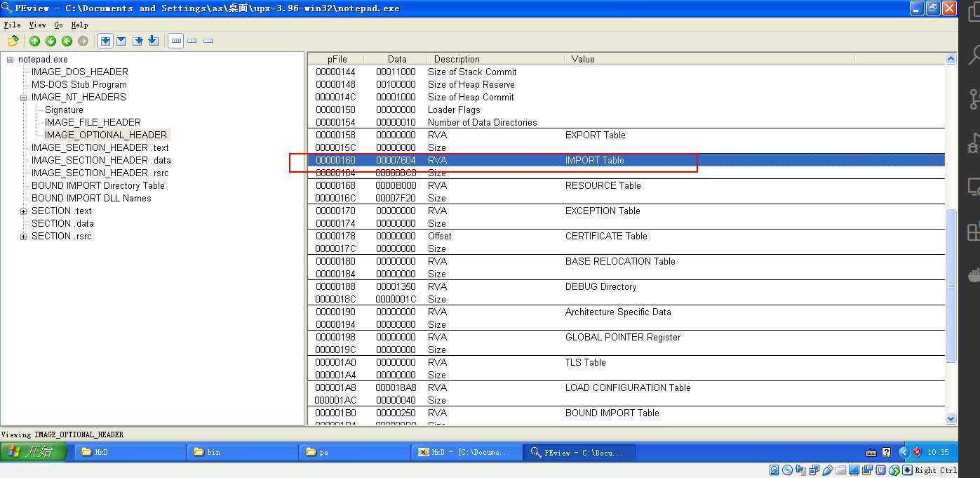Open the Help menu
Image resolution: width=980 pixels, height=478 pixels.
tap(79, 25)
